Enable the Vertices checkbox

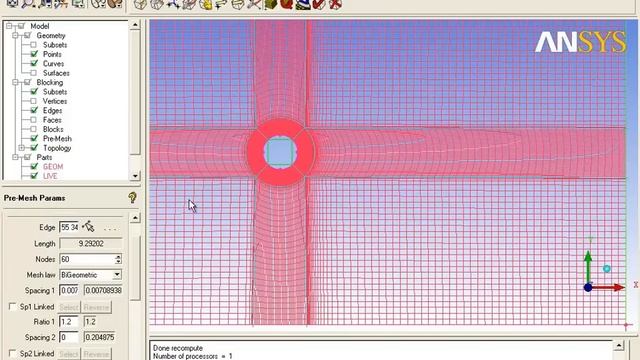(x=33, y=101)
